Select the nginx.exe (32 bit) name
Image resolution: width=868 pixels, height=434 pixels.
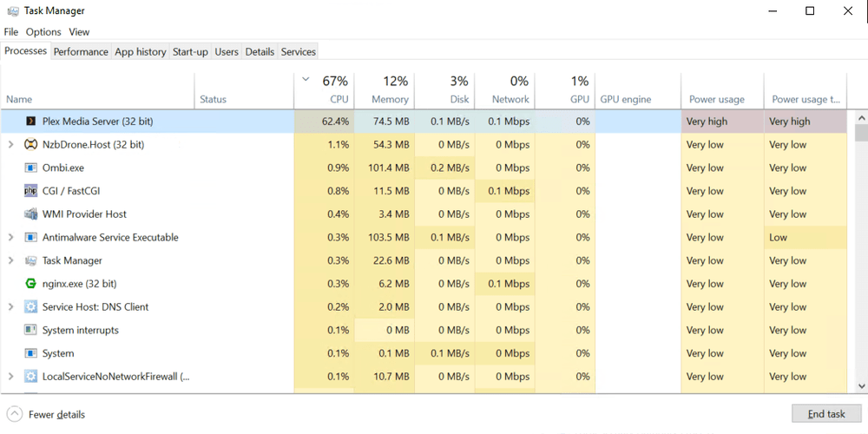pos(79,284)
